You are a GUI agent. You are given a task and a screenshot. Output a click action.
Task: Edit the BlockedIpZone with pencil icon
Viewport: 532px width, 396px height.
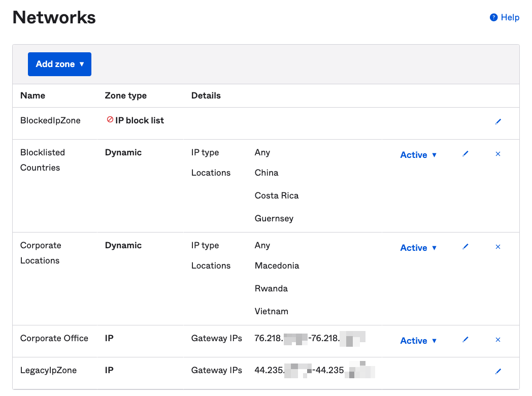(x=497, y=121)
